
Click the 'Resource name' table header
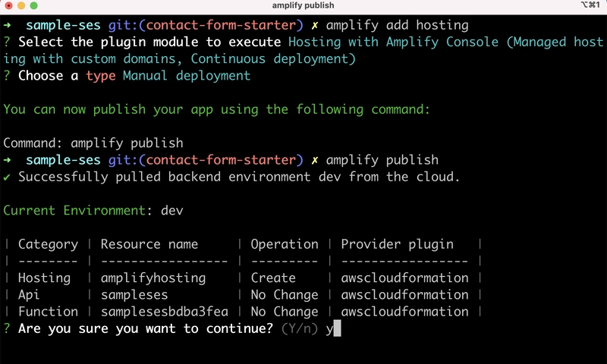tap(149, 244)
